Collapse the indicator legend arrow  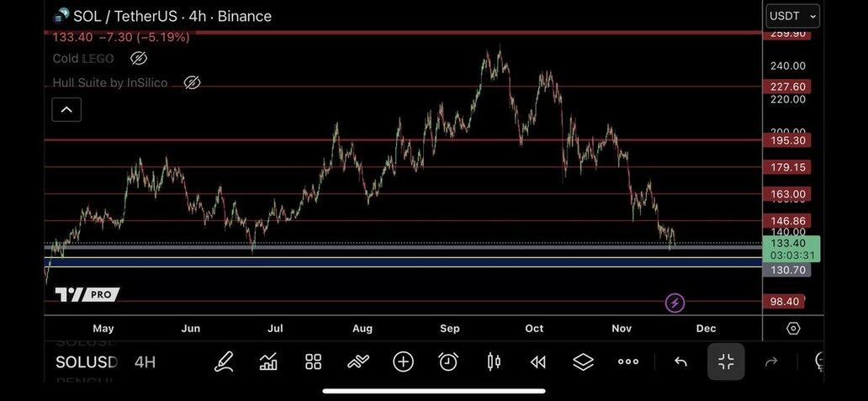point(66,109)
